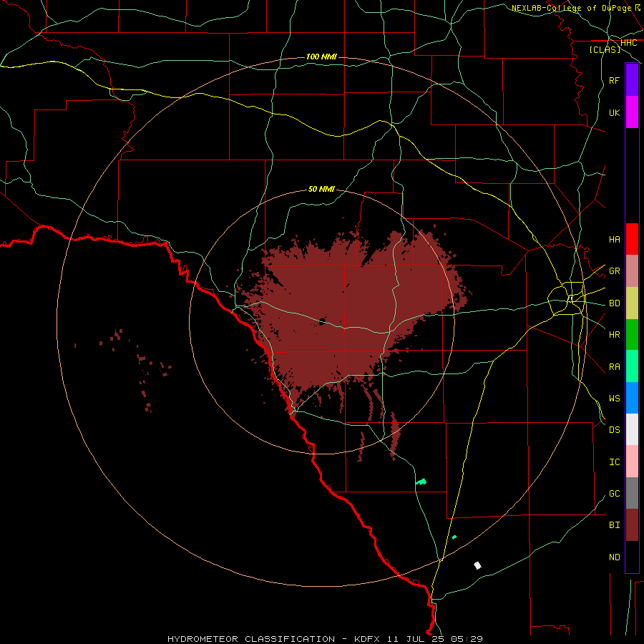Click the HA red legend swatch
This screenshot has width=644, height=644.
(x=632, y=239)
